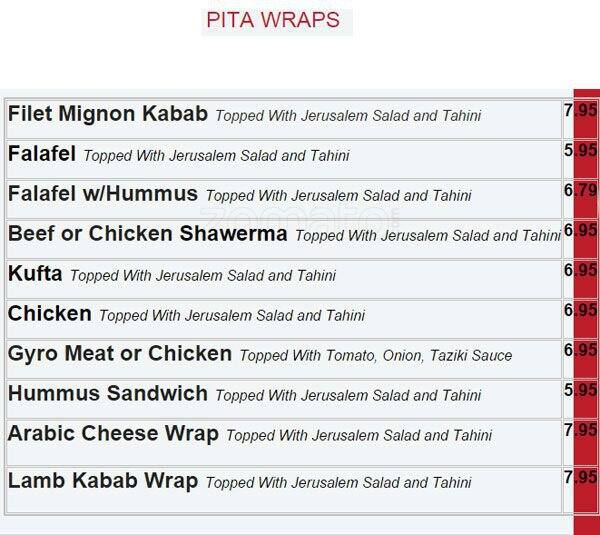Click the 6.79 price for Falafel w/Hummus
The image size is (600, 535).
tap(580, 191)
